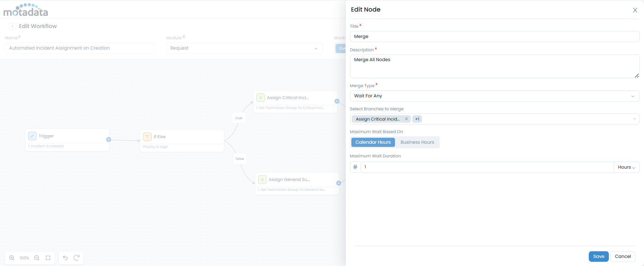The height and width of the screenshot is (266, 644).
Task: Expand Select Branches to Merge dropdown
Action: click(x=635, y=119)
